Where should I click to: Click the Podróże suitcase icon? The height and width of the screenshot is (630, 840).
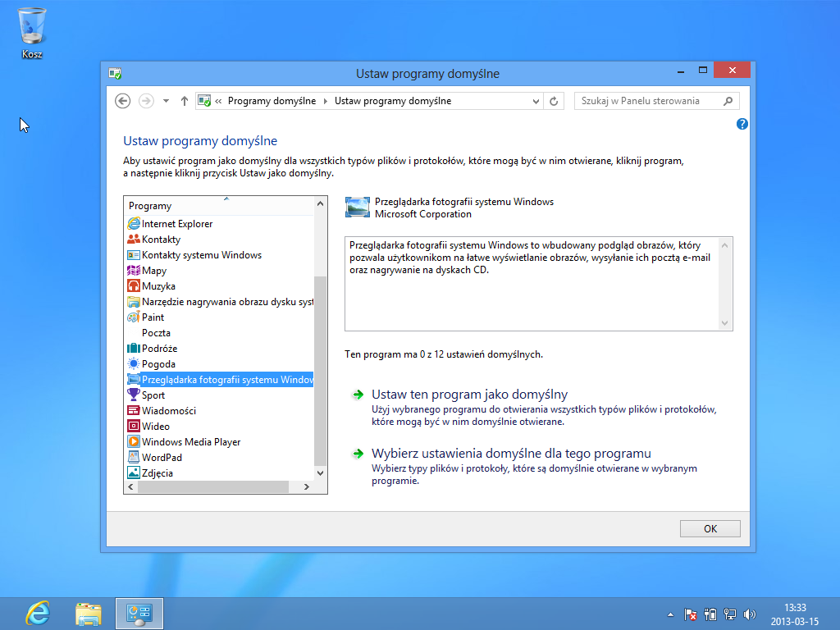click(134, 348)
